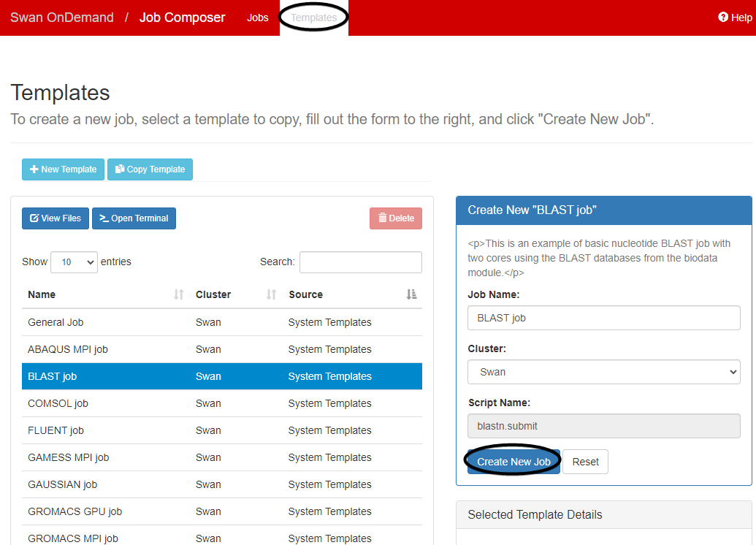Click the Copy Template button
This screenshot has width=756, height=545.
click(x=150, y=169)
